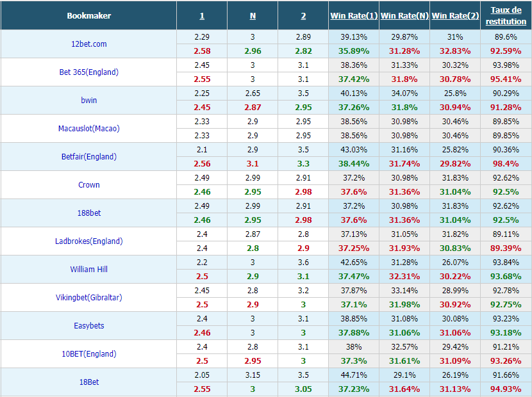This screenshot has width=532, height=397.
Task: Sort by Win Rate(N) header
Action: point(404,15)
